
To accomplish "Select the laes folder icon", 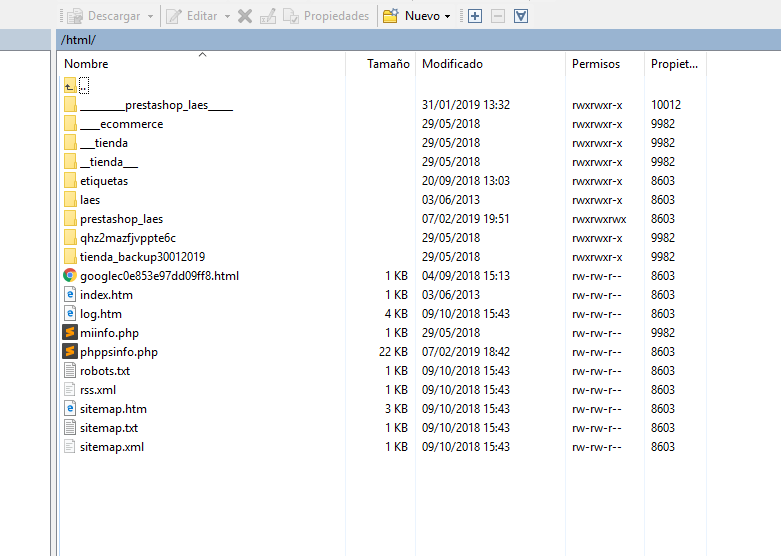I will (x=70, y=199).
